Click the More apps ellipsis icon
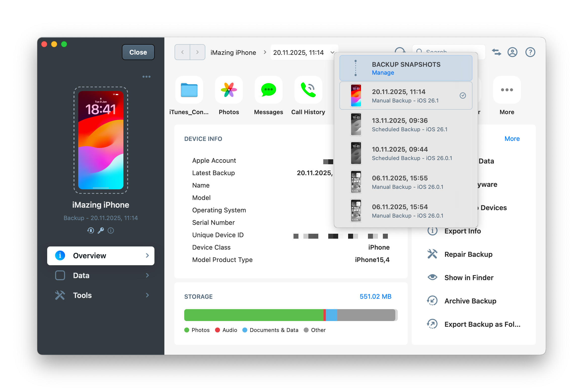 (507, 90)
